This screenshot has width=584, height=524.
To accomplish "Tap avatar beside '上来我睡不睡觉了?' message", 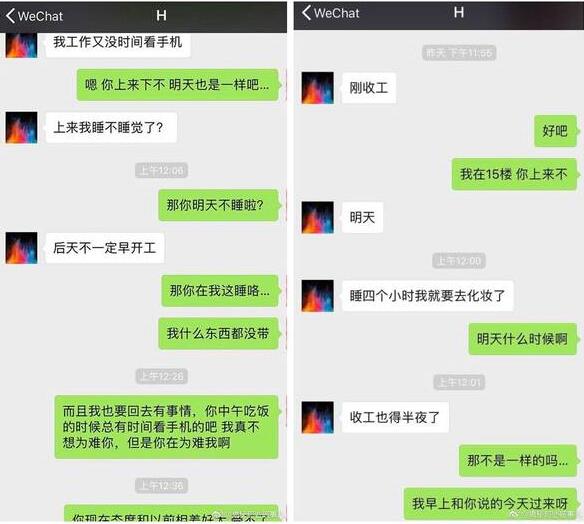I will click(x=22, y=127).
